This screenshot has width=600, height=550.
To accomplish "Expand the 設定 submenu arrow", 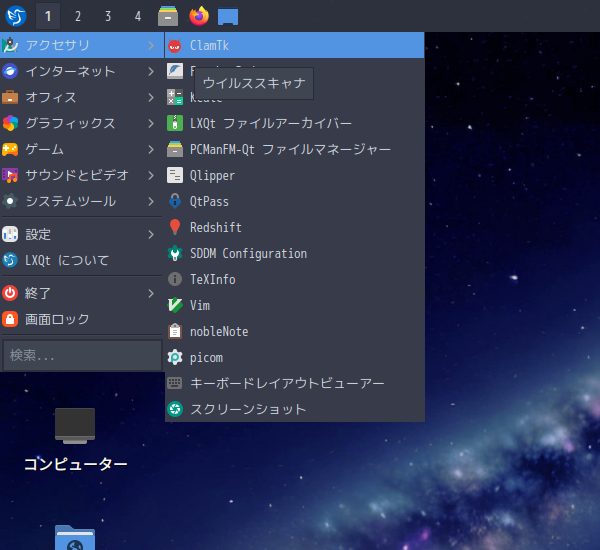I will (151, 234).
